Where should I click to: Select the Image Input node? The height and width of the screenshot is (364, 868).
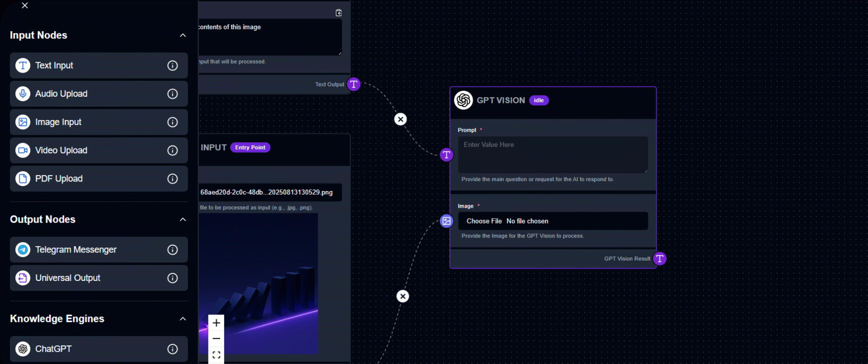[90, 122]
